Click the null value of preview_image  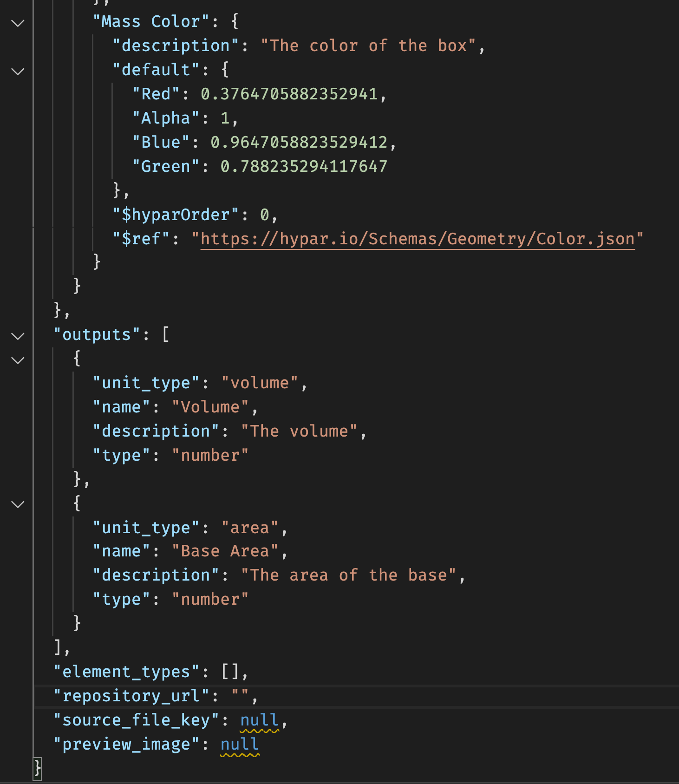point(239,744)
